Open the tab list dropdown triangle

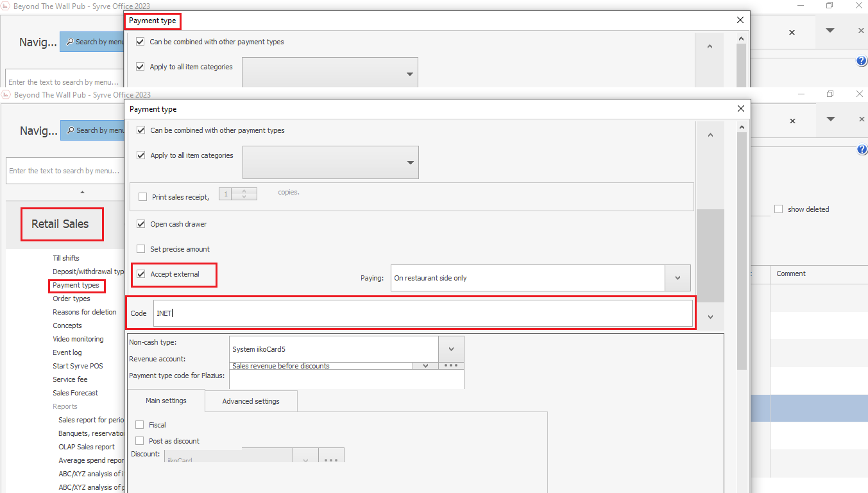coord(830,119)
